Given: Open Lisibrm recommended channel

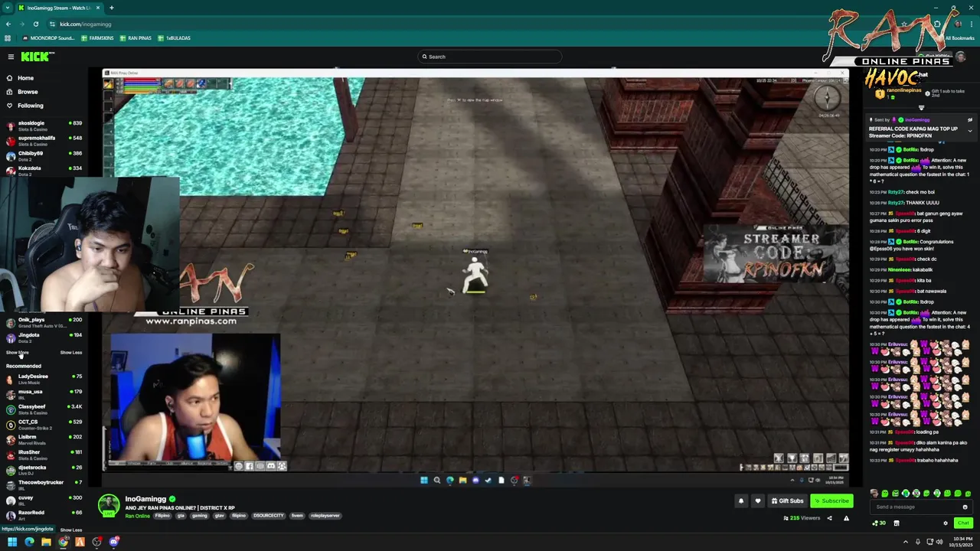Looking at the screenshot, I should point(44,439).
